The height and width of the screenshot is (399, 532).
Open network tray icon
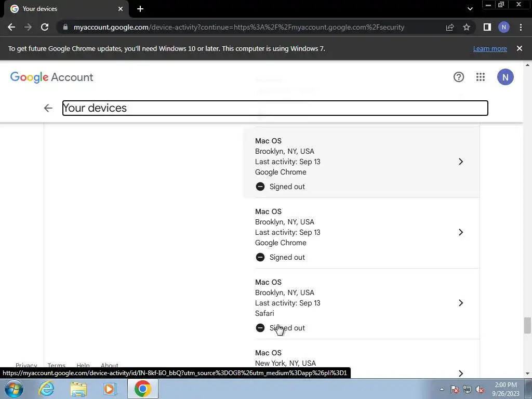coord(467,389)
